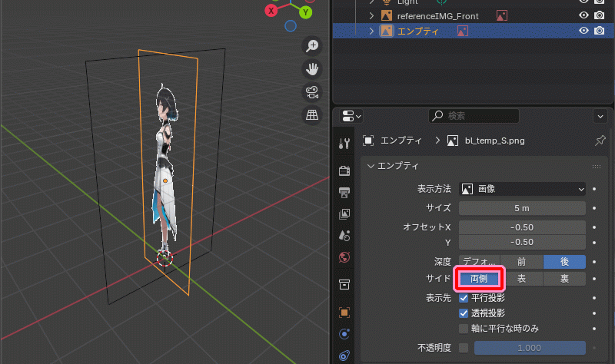Image resolution: width=615 pixels, height=364 pixels.
Task: Click the zoom view magnifier icon
Action: [312, 45]
